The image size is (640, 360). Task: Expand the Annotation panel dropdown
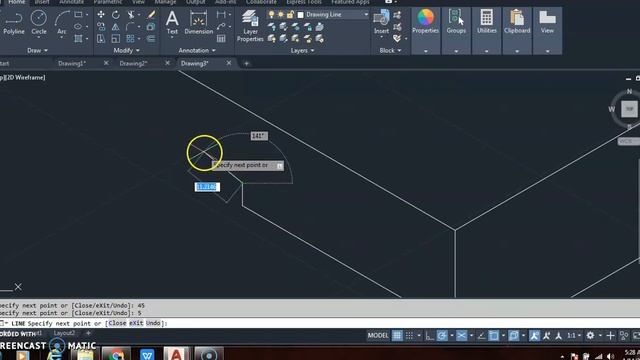pyautogui.click(x=197, y=51)
